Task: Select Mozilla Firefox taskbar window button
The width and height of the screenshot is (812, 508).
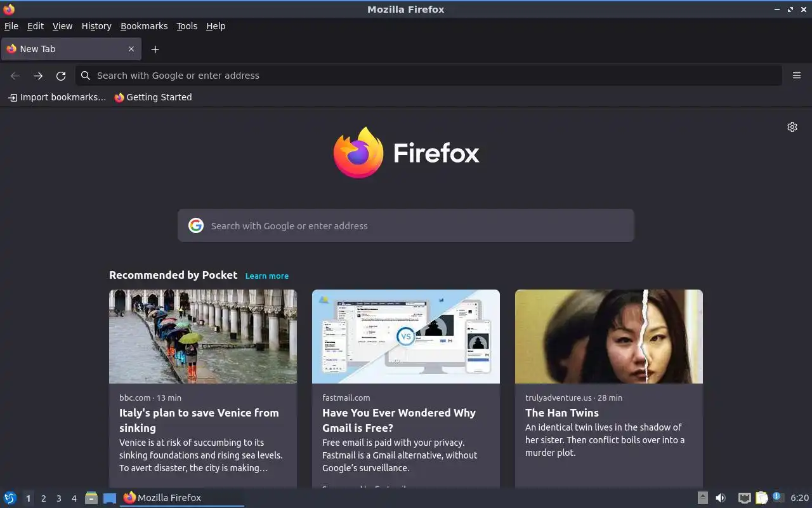Action: pyautogui.click(x=182, y=498)
